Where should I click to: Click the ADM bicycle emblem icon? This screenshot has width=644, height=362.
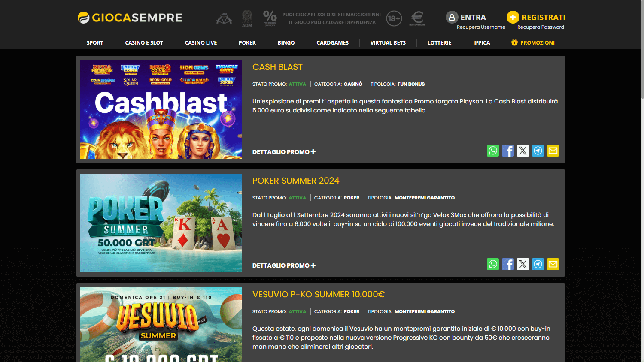(x=224, y=18)
